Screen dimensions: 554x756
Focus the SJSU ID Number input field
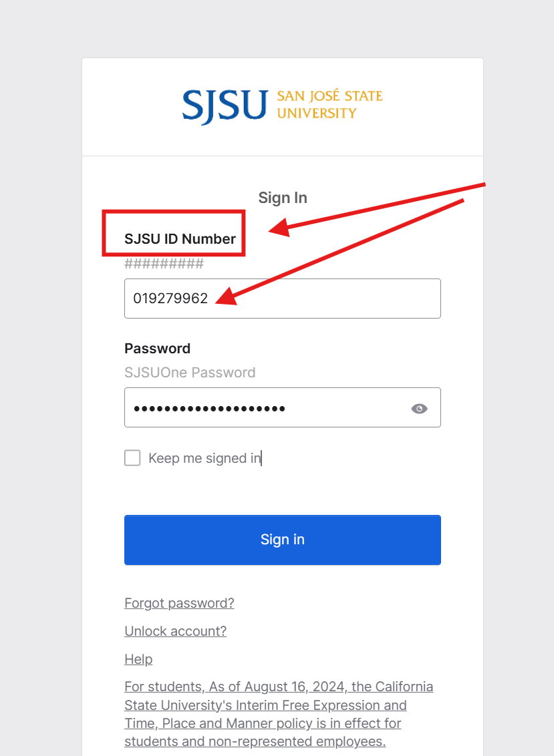[x=282, y=299]
